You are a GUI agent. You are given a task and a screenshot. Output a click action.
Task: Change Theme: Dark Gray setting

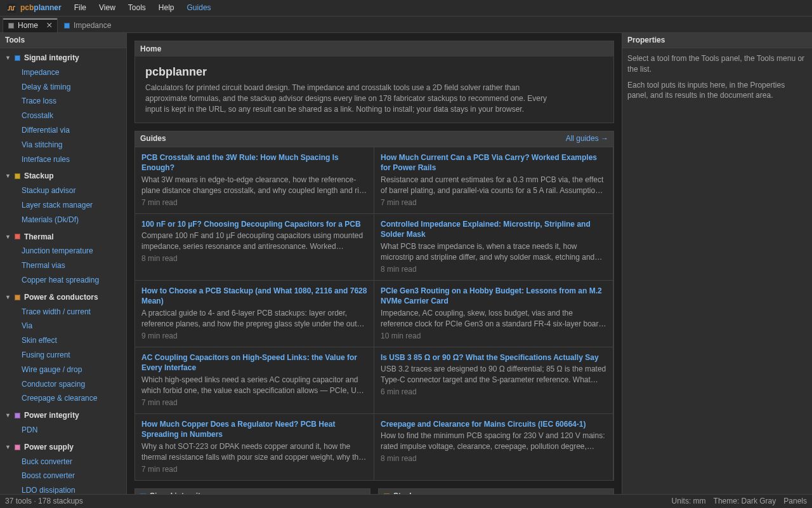745,501
